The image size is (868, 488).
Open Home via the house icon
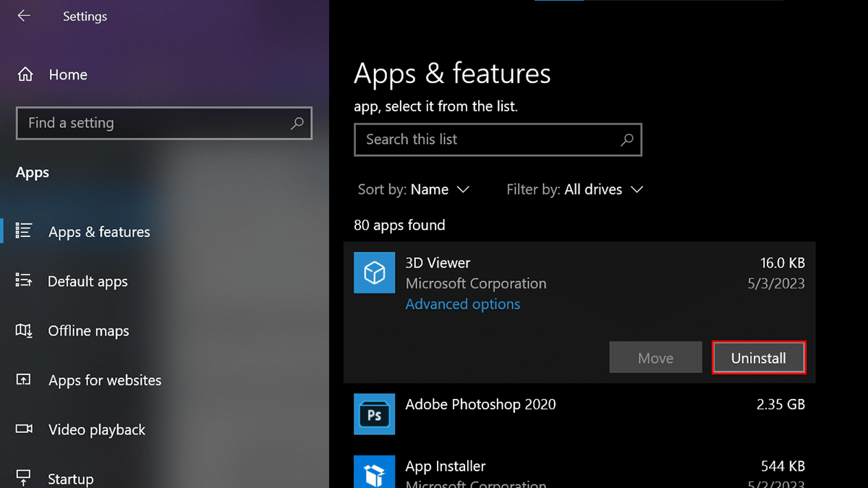(25, 74)
